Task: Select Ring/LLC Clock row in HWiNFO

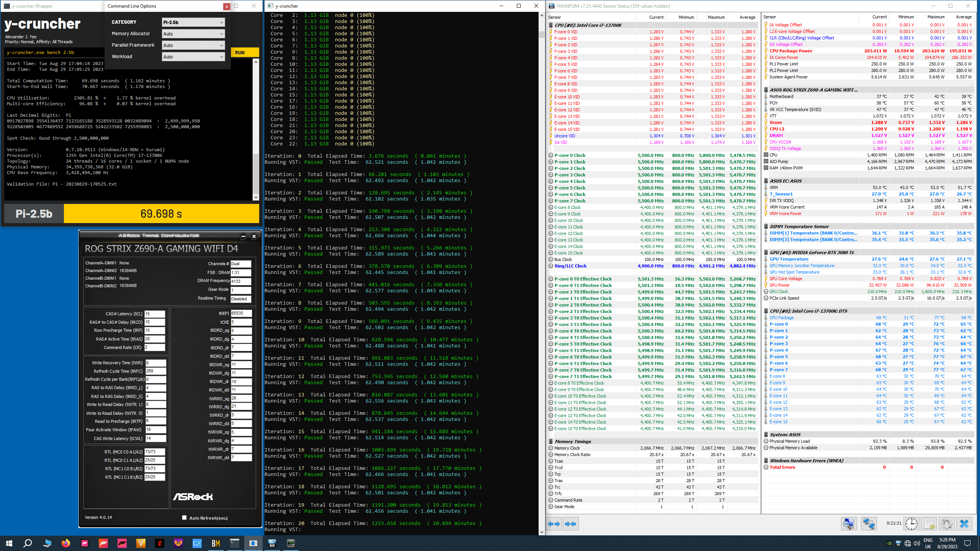Action: [x=652, y=266]
